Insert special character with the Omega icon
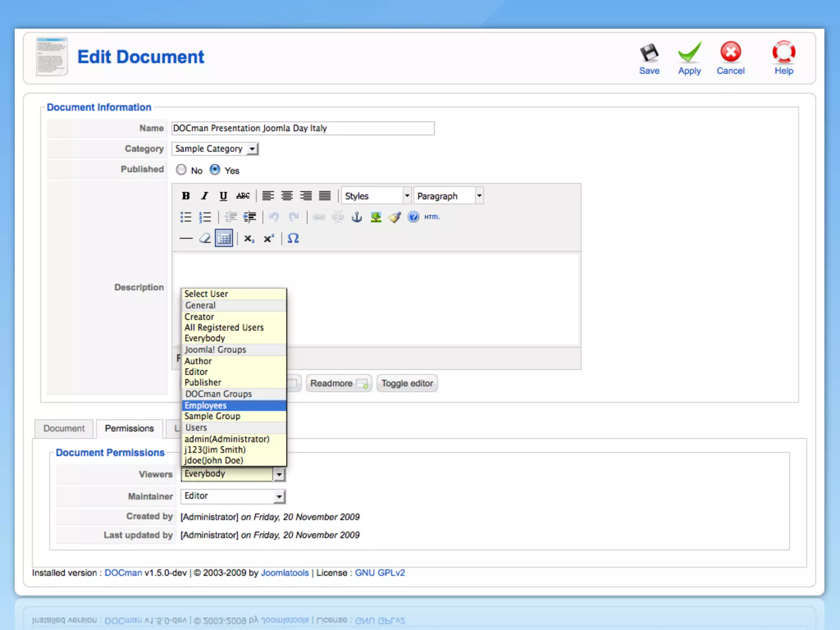 293,238
